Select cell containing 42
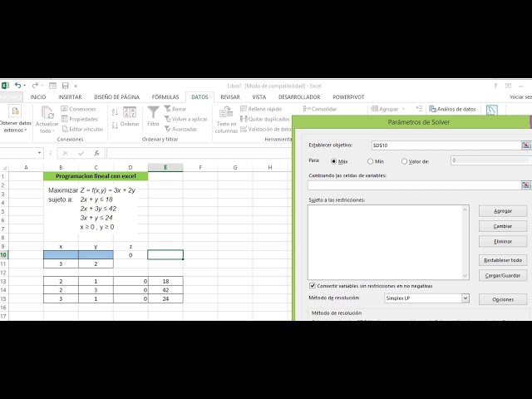Viewport: 532px width, 399px height. pyautogui.click(x=165, y=290)
